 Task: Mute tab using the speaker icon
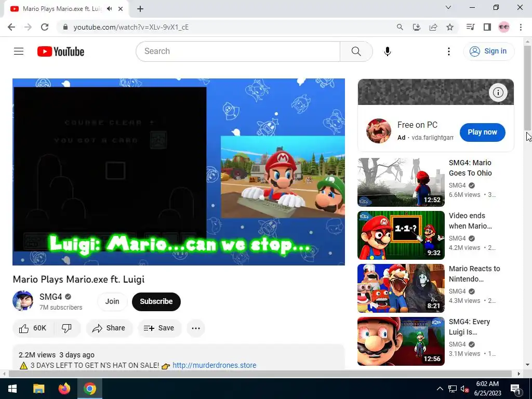[109, 9]
